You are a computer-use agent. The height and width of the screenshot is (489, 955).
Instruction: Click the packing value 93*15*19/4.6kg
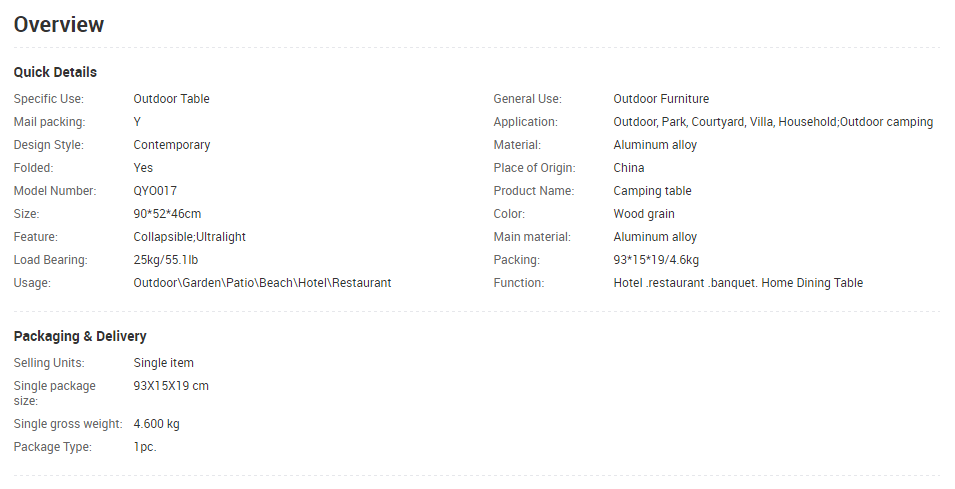coord(656,260)
